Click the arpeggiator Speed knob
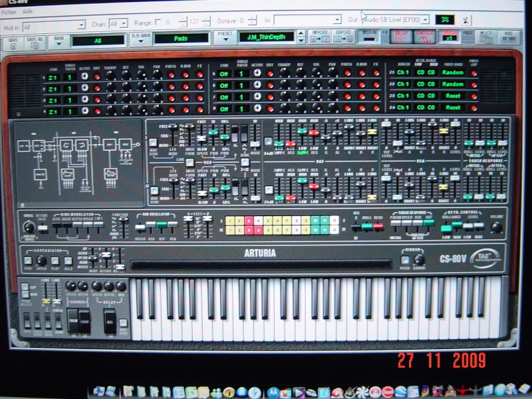 (41, 260)
